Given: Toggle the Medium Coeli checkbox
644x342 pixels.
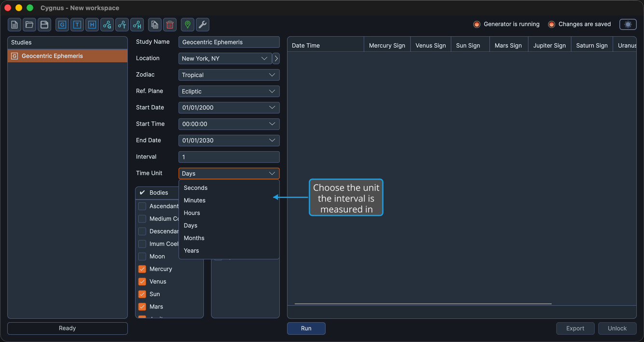Looking at the screenshot, I should point(142,219).
